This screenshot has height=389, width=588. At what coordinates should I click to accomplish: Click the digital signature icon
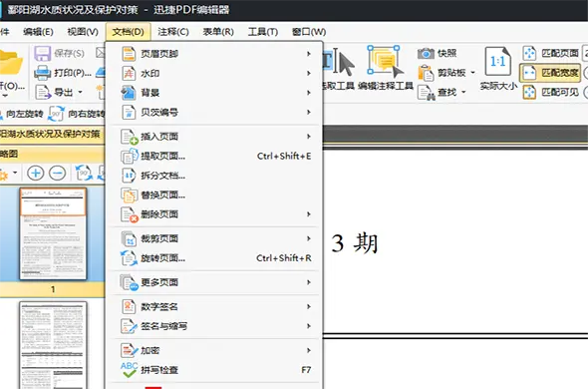click(129, 307)
